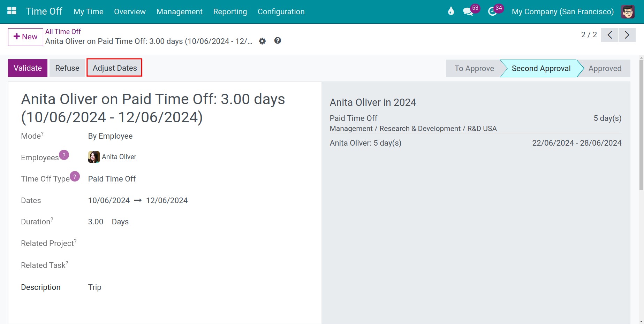Screen dimensions: 644x324
Task: Open the apps grid home menu
Action: [x=12, y=11]
